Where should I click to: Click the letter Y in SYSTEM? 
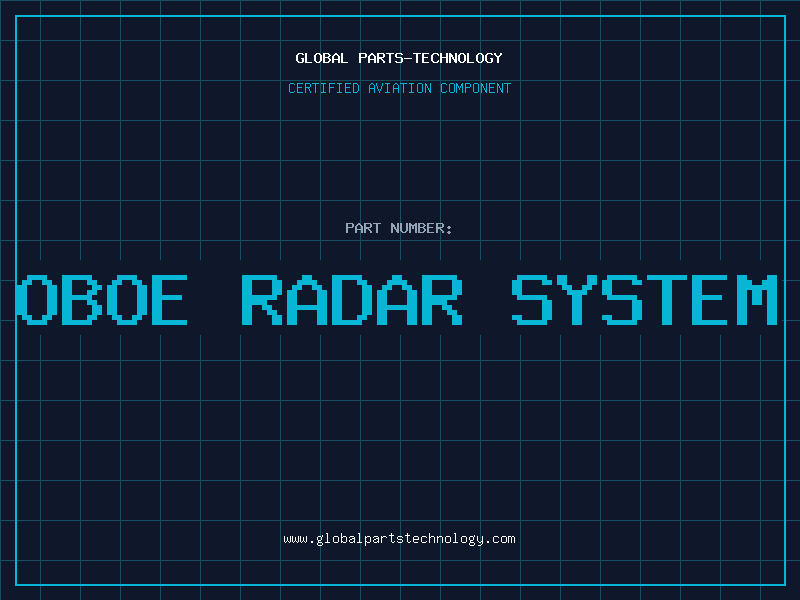click(x=578, y=300)
